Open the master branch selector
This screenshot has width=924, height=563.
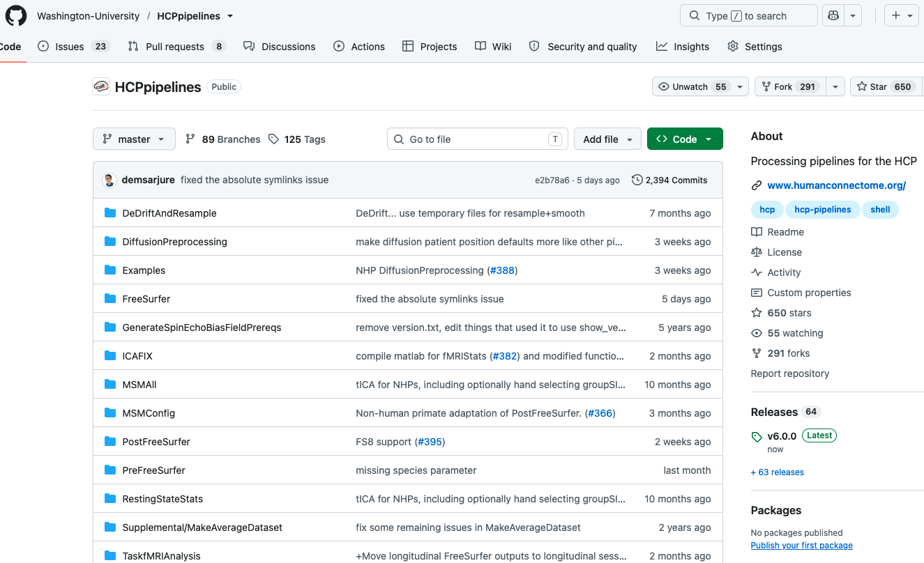click(x=134, y=139)
